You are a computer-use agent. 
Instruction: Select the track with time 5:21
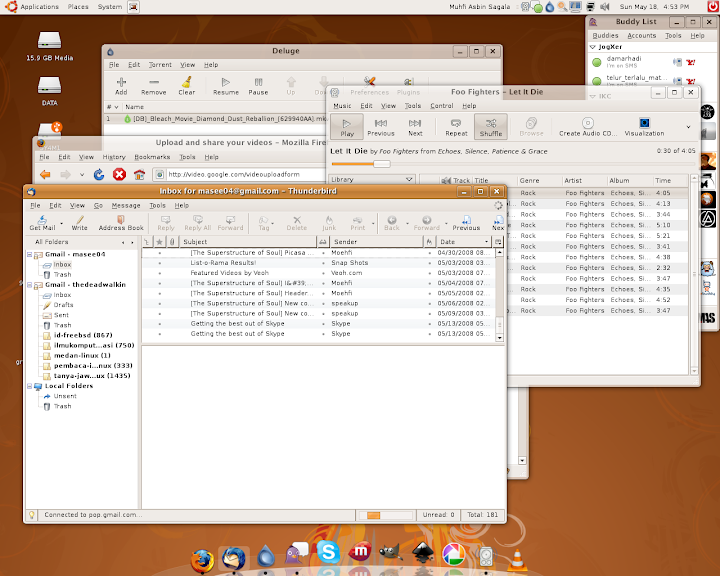(x=598, y=236)
